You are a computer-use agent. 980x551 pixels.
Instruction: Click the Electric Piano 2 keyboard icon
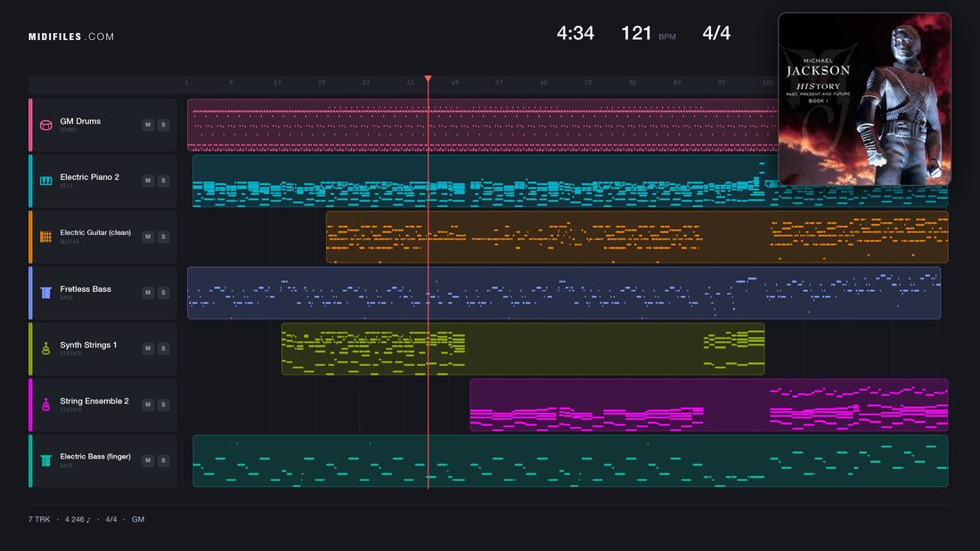pyautogui.click(x=45, y=181)
